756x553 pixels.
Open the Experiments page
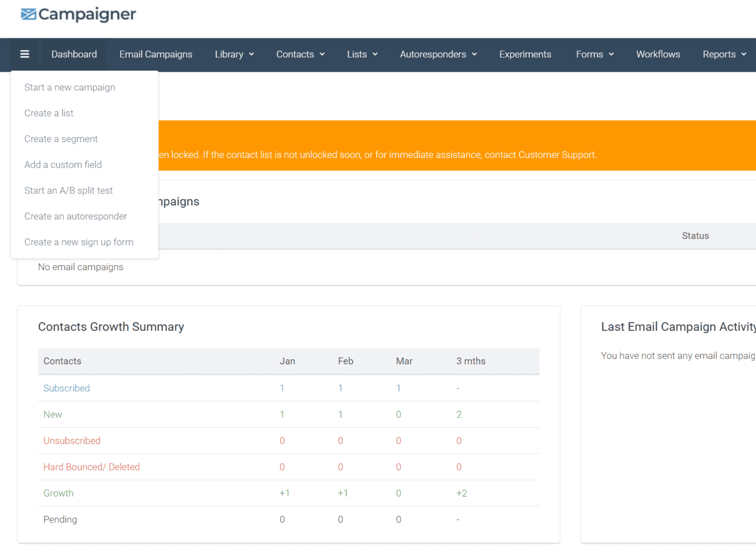point(525,54)
